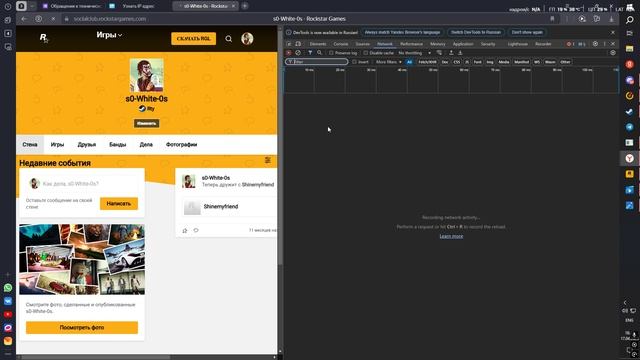Dismiss the DevTools language info bar
Viewport: 640px width, 360px height.
coord(613,32)
